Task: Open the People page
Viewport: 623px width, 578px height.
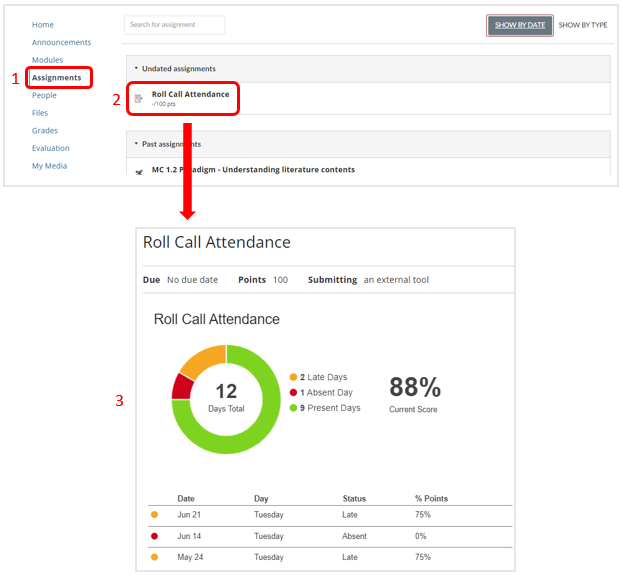Action: pyautogui.click(x=44, y=95)
